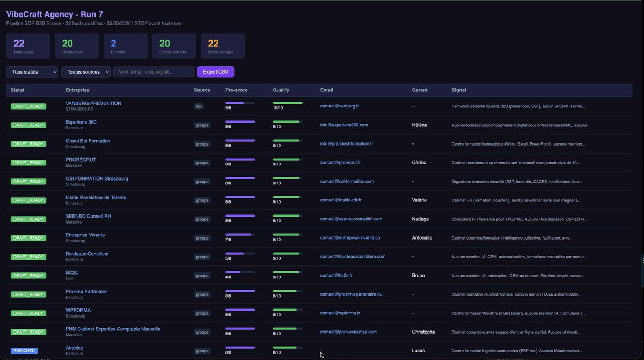
Task: Sort by the Source column header
Action: 202,90
